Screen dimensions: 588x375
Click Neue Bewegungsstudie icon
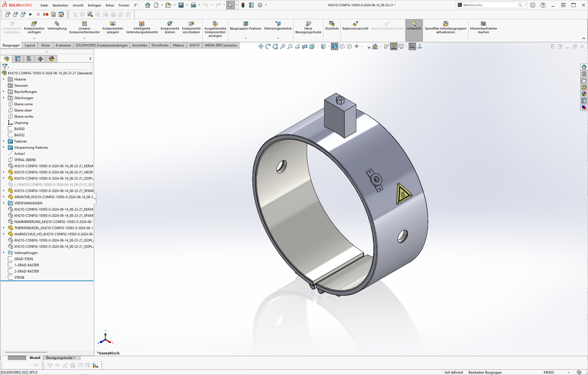click(308, 24)
